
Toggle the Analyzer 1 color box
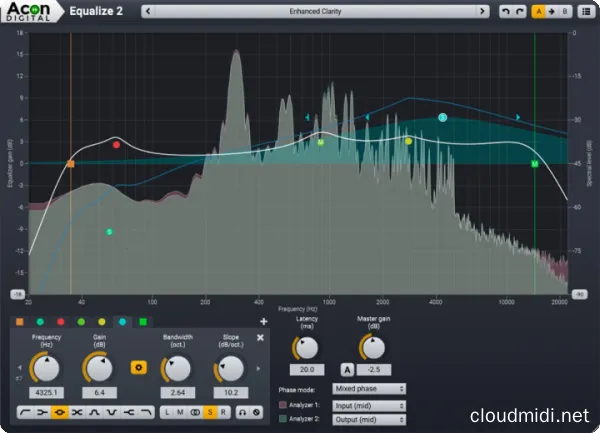(283, 405)
